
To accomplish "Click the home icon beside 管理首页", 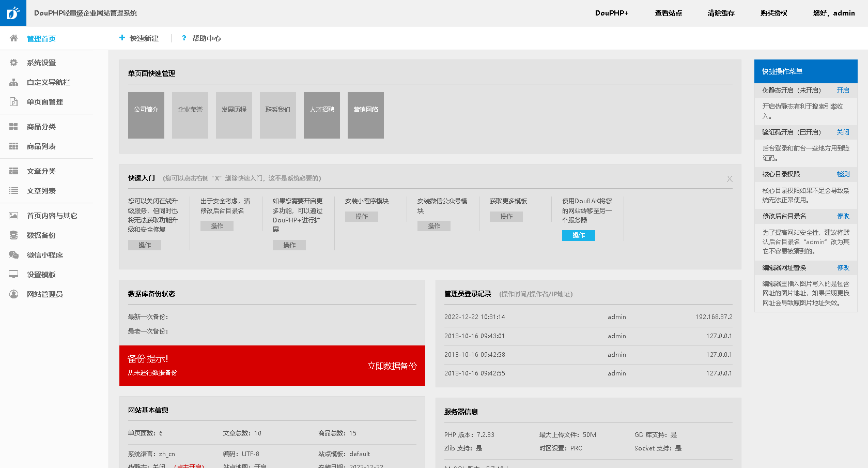I will tap(13, 38).
